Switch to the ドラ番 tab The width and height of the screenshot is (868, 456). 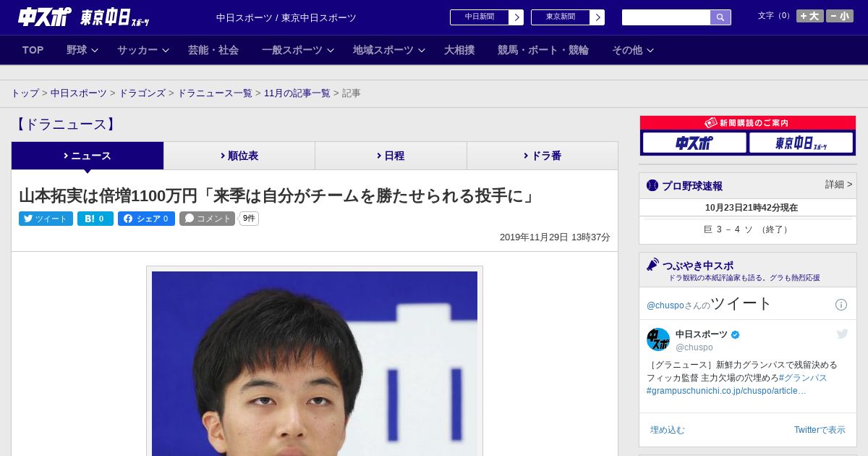click(542, 156)
